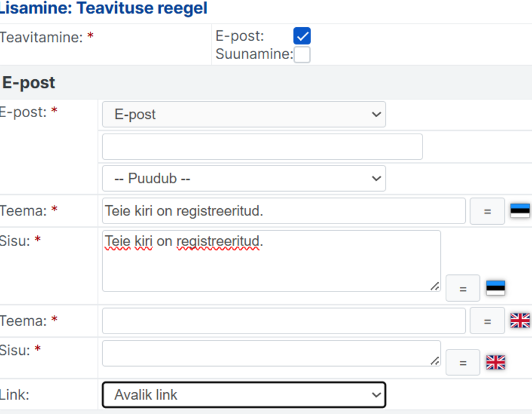
Task: Click Estonian flag next to Teema field
Action: (520, 211)
